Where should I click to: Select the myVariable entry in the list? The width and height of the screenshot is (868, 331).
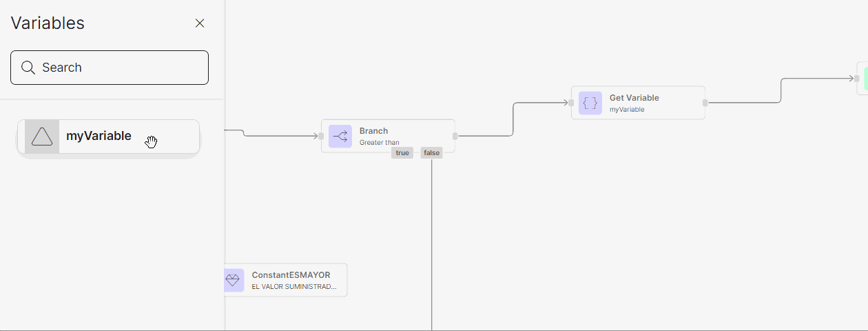tap(99, 137)
